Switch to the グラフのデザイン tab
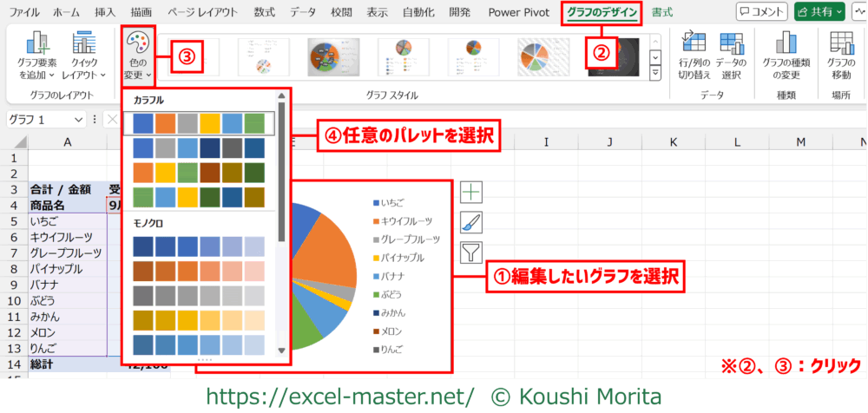868x413 pixels. pos(602,12)
